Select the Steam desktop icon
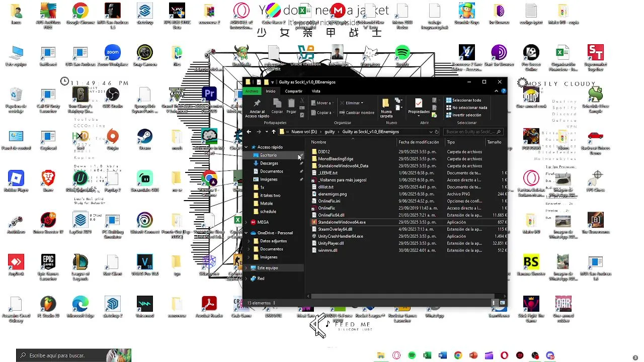Image resolution: width=644 pixels, height=362 pixels. click(x=145, y=140)
